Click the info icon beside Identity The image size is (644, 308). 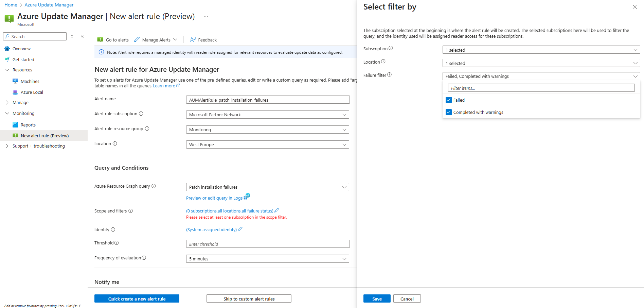[113, 229]
